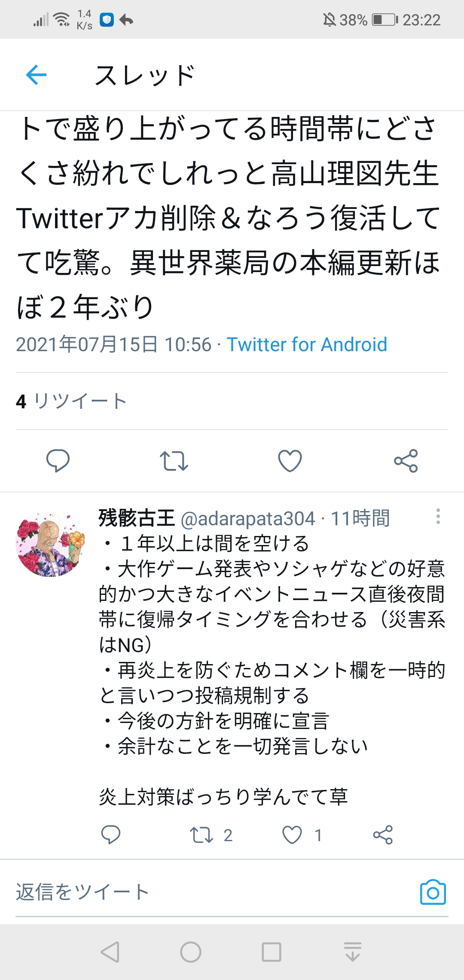Open 残骸古王's profile avatar

pos(50,544)
